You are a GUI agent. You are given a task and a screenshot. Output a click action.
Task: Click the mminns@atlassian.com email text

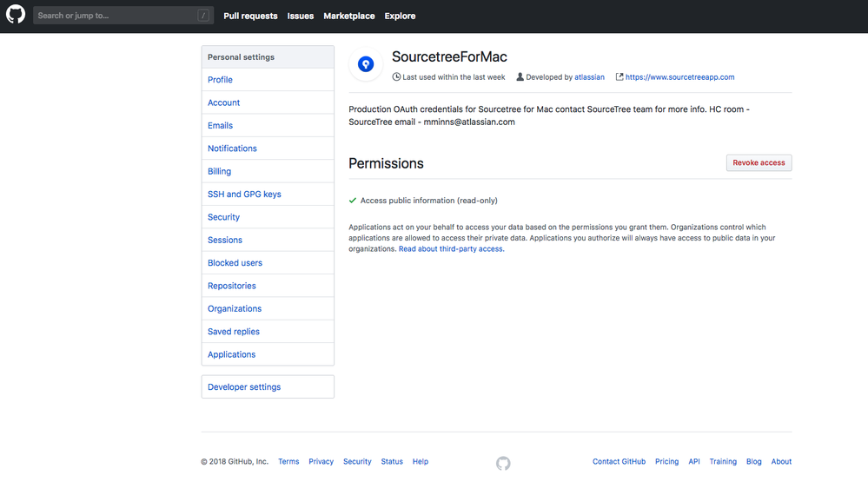[x=469, y=122]
